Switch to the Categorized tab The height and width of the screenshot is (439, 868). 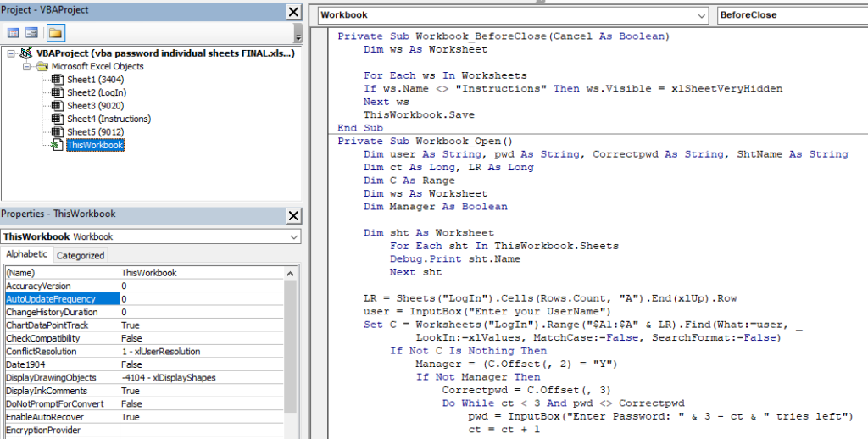[81, 255]
